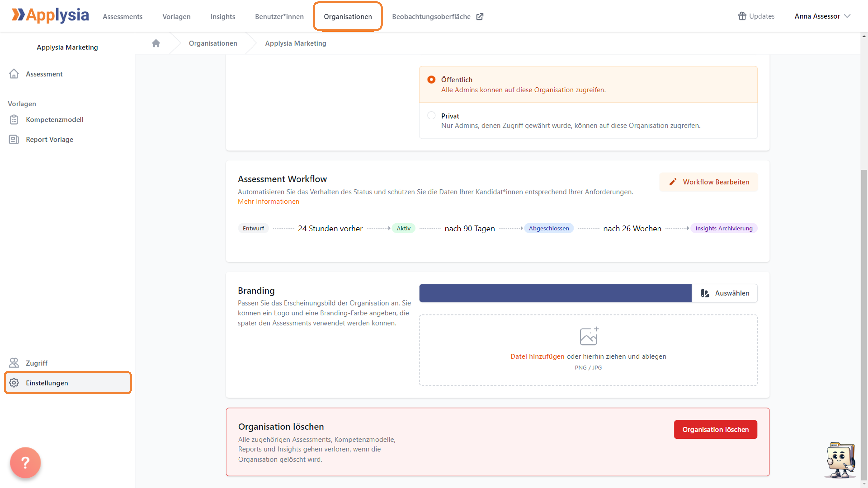This screenshot has height=488, width=868.
Task: Open the Assessments tab
Action: [x=123, y=16]
